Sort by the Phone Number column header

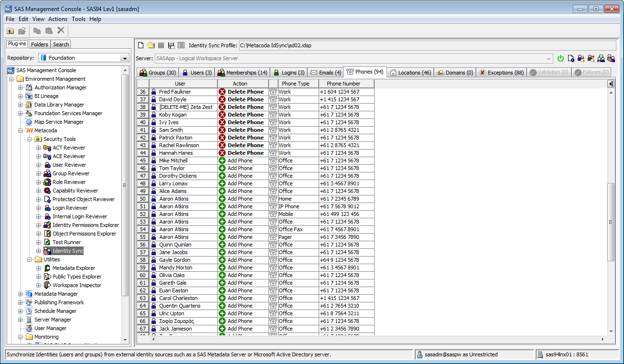(x=346, y=84)
